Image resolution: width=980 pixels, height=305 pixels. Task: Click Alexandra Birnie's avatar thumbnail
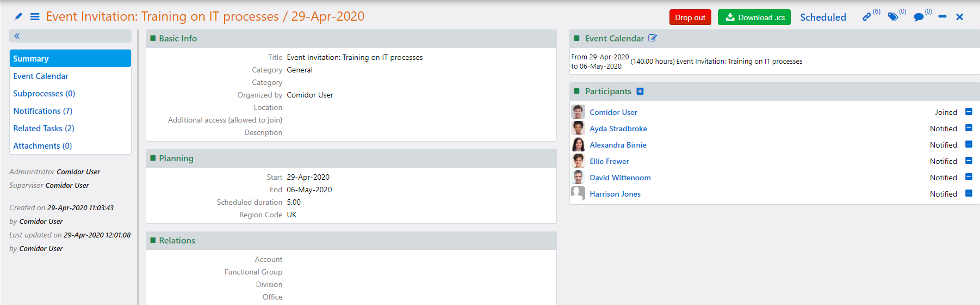pos(578,145)
